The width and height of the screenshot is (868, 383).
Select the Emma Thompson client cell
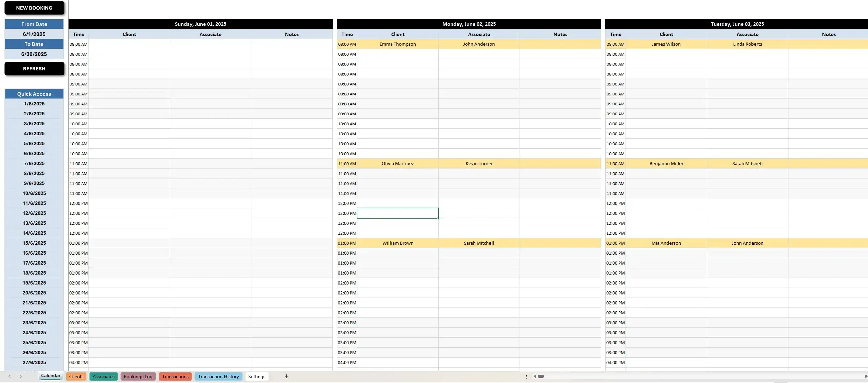point(398,44)
